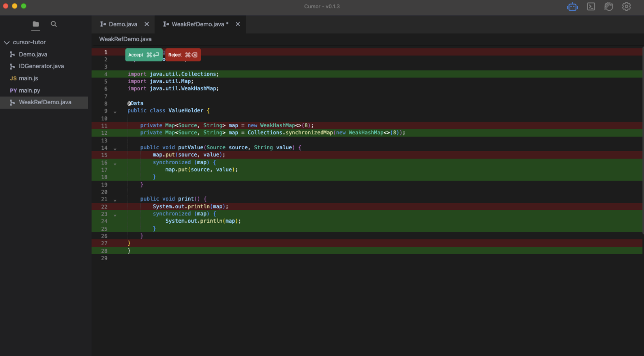Fold the putValue method at line 14
This screenshot has width=644, height=356.
pyautogui.click(x=115, y=149)
